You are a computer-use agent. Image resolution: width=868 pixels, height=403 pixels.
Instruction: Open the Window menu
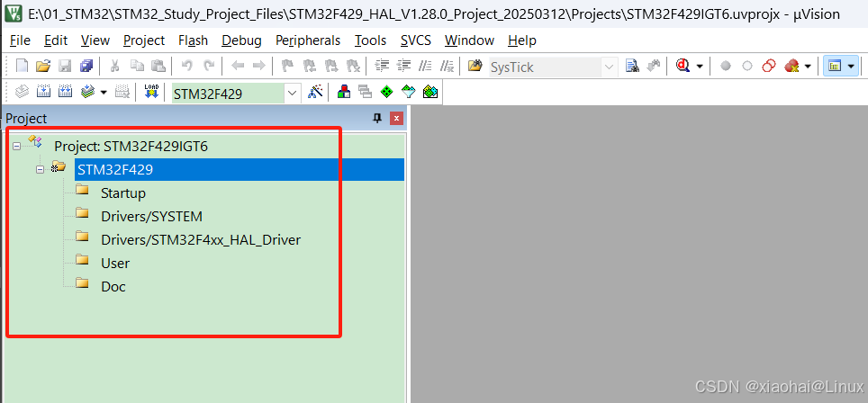click(x=469, y=40)
